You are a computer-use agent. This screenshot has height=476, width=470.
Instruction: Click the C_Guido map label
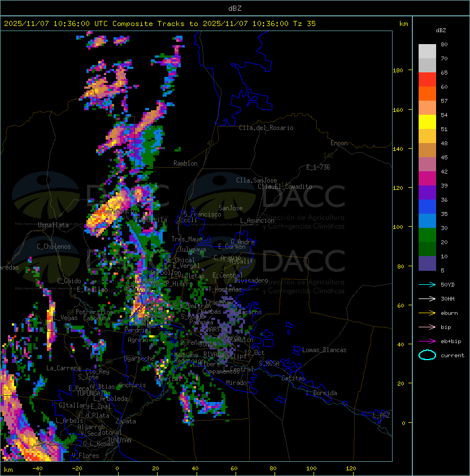(69, 281)
